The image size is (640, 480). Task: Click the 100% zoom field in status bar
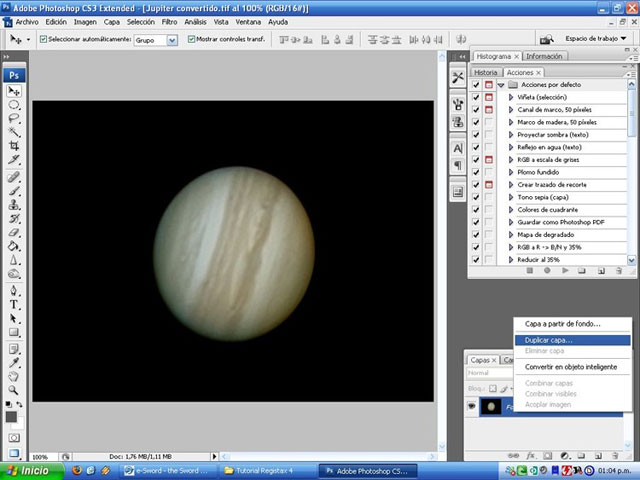click(43, 457)
